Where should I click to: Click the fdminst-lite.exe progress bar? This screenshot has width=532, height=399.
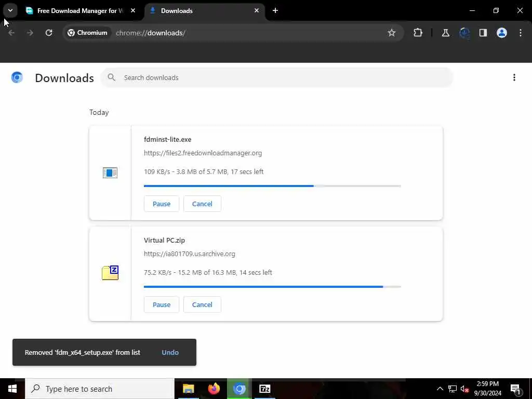tap(272, 186)
